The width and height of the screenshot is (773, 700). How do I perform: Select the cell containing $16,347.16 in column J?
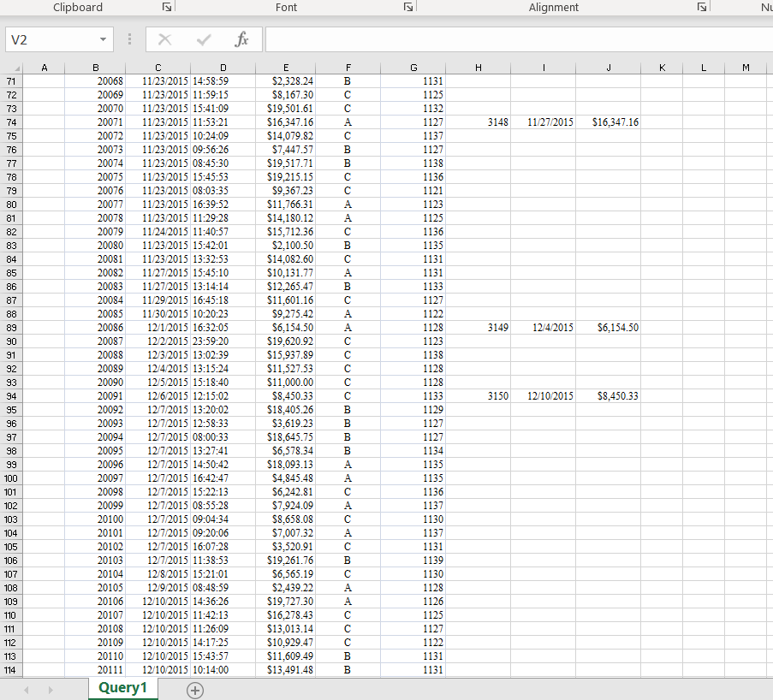(608, 122)
